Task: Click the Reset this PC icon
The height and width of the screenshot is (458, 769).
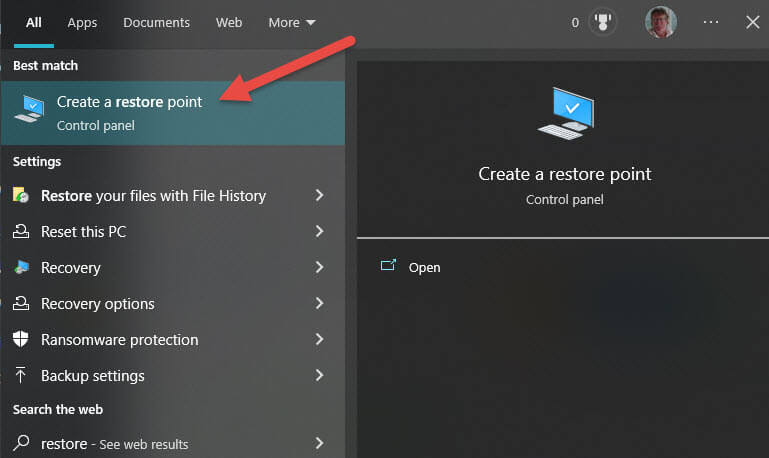Action: (x=21, y=231)
